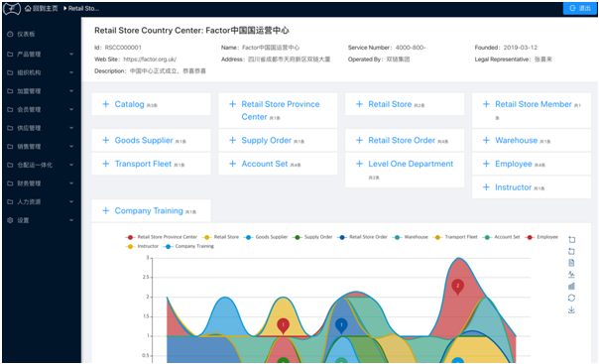
Task: Click the plus icon beside Retail Store Province Center
Action: [232, 104]
